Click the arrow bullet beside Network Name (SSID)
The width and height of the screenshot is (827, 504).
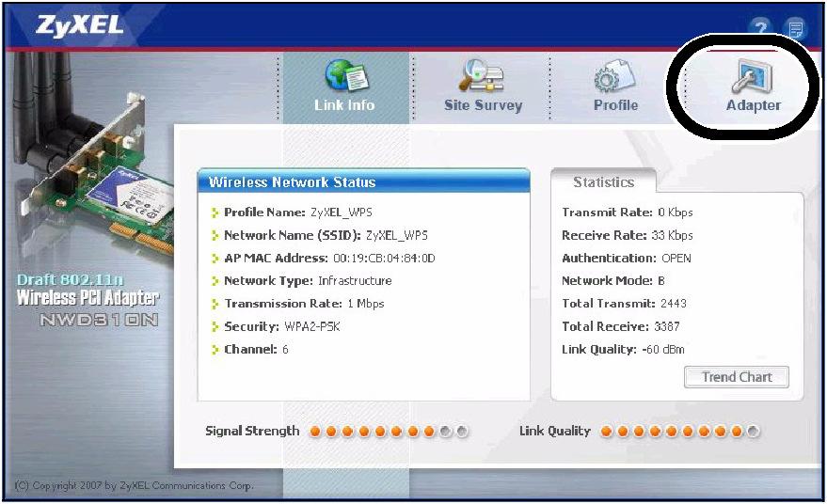tap(215, 235)
